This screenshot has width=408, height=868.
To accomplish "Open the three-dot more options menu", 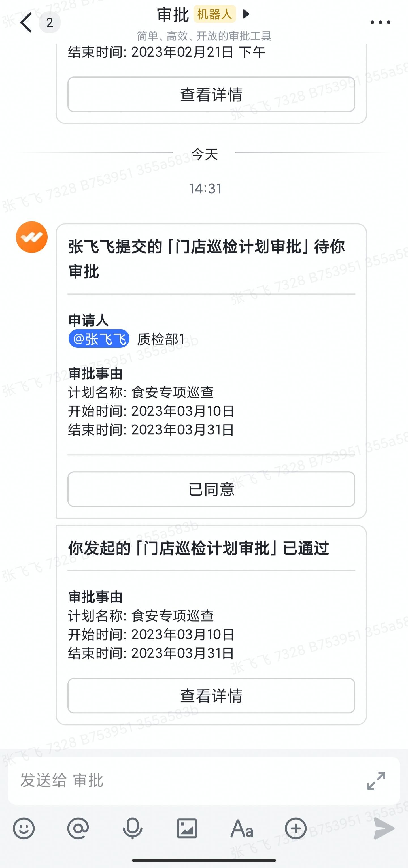I will (x=380, y=23).
